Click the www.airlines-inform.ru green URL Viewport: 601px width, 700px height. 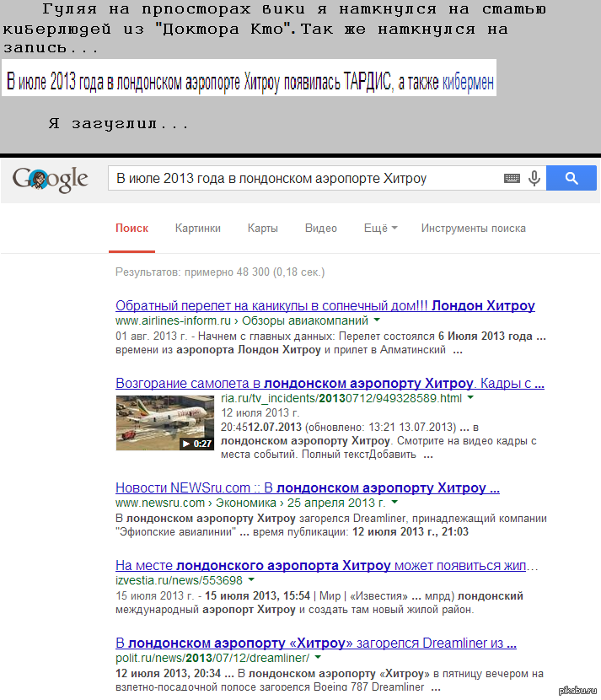[173, 320]
